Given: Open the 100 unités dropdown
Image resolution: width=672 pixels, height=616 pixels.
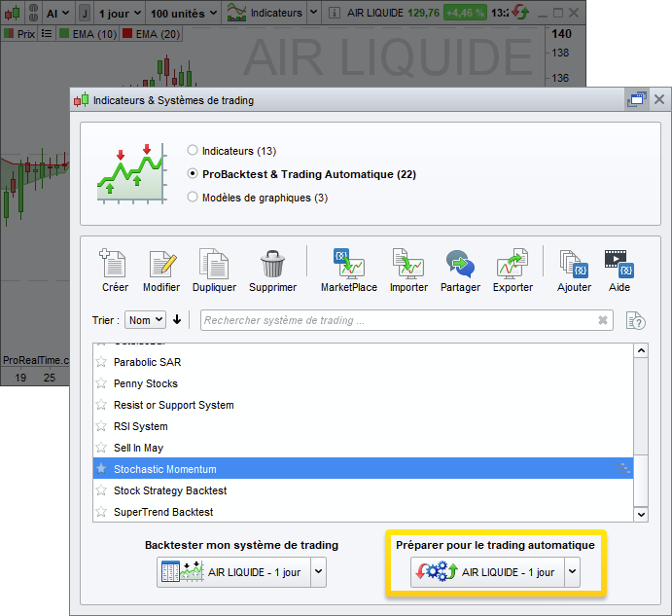Looking at the screenshot, I should click(183, 14).
